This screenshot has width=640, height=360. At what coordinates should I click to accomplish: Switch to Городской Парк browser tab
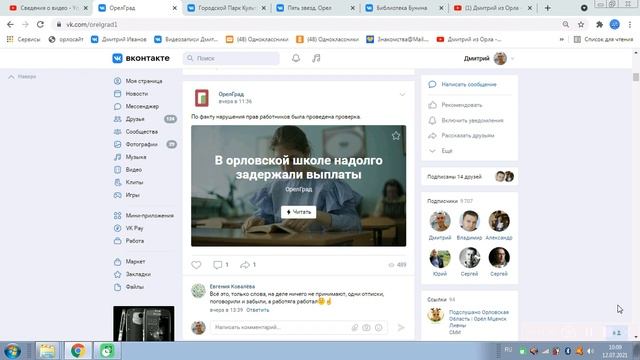pyautogui.click(x=227, y=8)
